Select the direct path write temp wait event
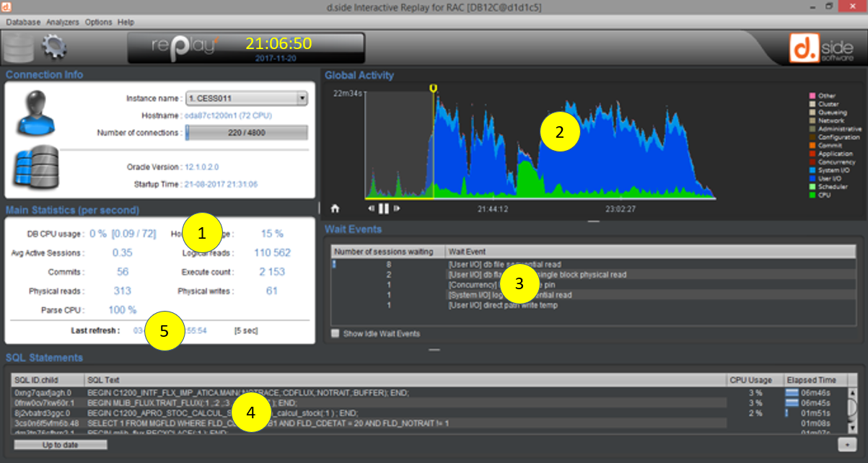Screen dimensions: 868x463 coord(593,305)
